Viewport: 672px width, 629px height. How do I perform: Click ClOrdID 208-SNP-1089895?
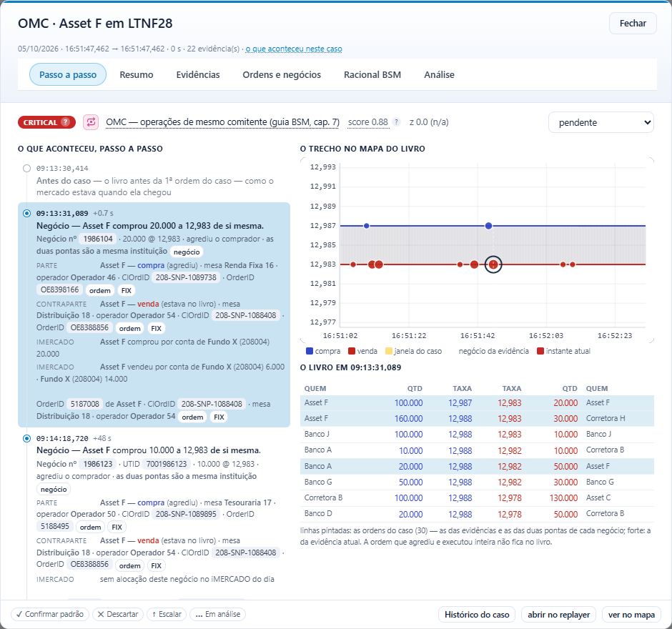click(186, 514)
